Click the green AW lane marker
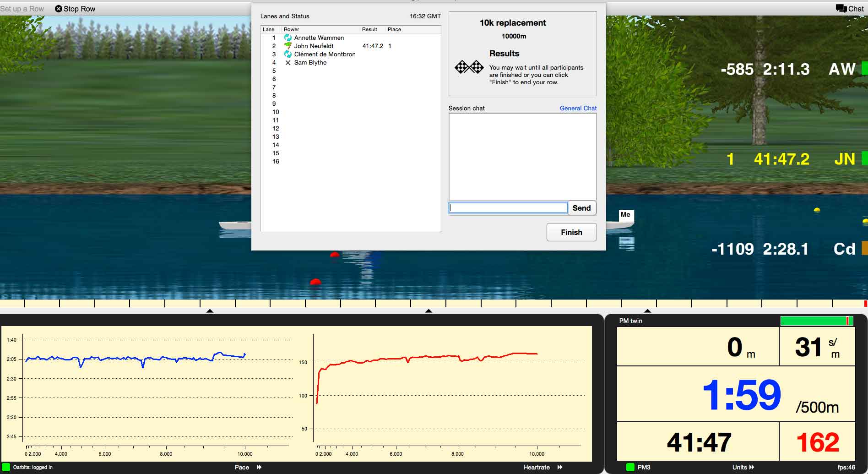Screen dimensions: 868x474 click(865, 68)
